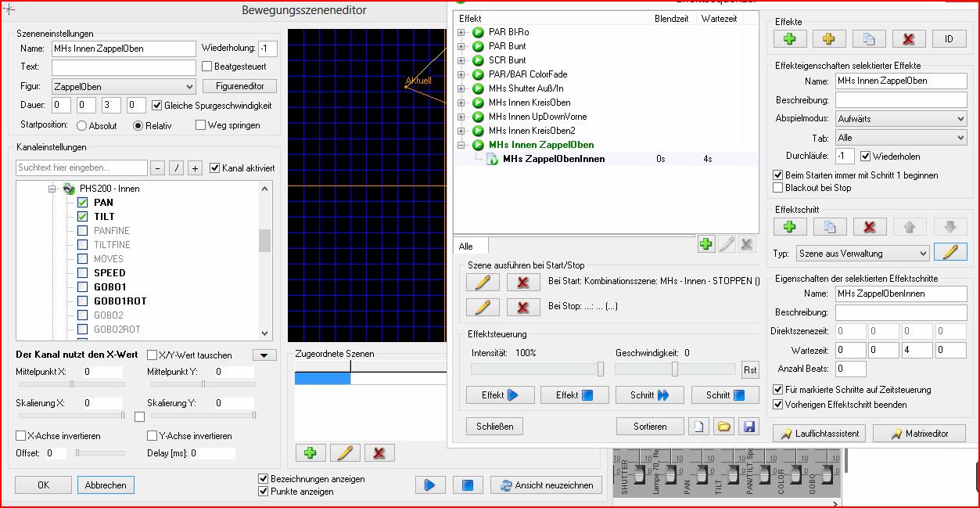Edit the Bei Stop scene with the pencil
The image size is (980, 508).
(x=483, y=307)
